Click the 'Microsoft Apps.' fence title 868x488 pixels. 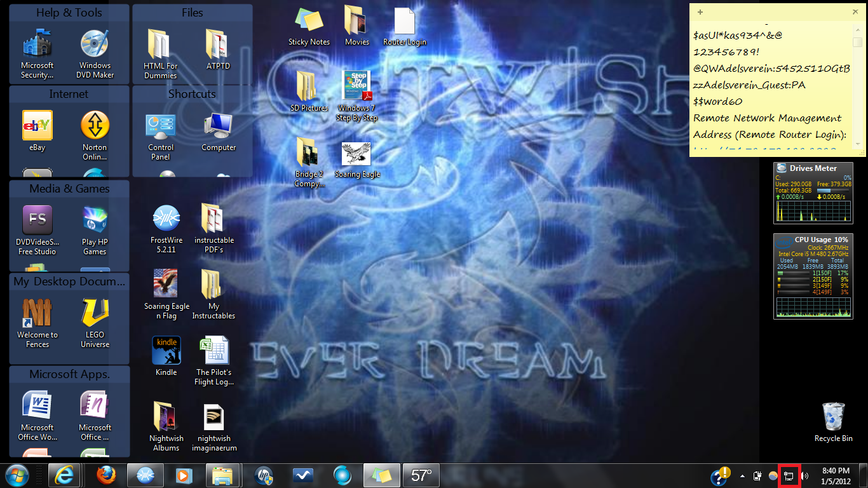click(69, 374)
